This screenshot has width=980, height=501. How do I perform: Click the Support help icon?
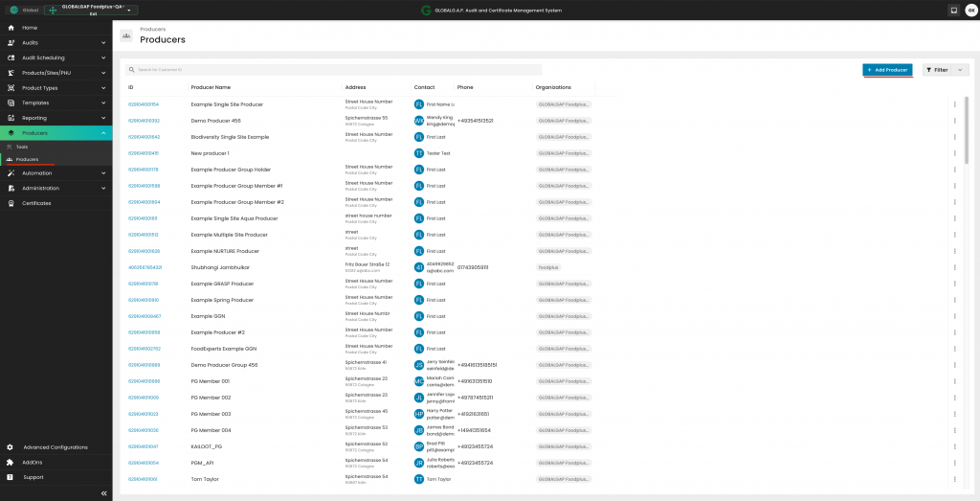(x=11, y=477)
